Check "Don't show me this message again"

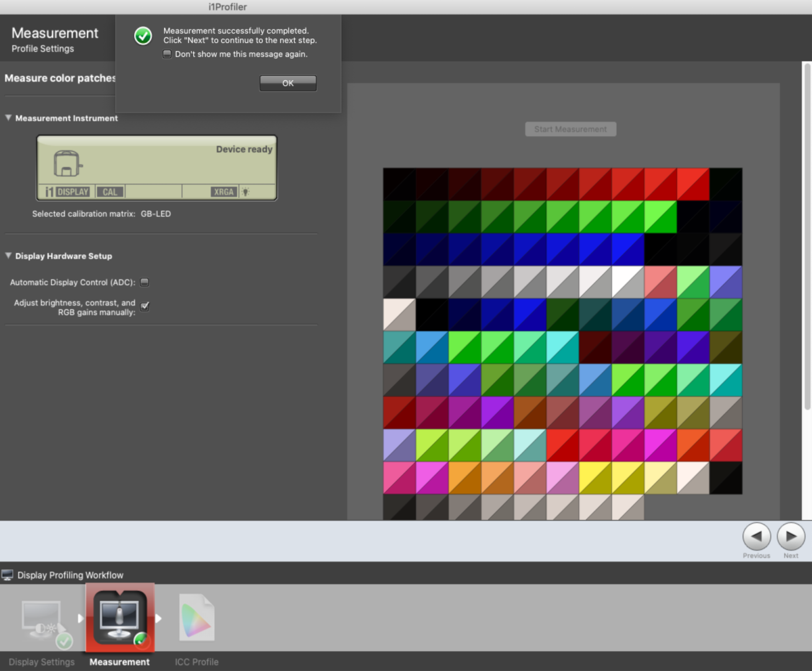167,54
